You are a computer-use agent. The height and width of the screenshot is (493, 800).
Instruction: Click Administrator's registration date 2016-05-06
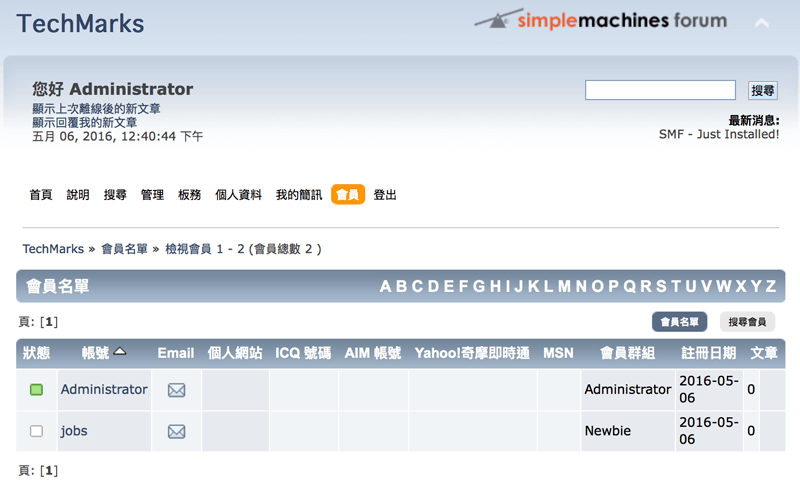coord(709,389)
